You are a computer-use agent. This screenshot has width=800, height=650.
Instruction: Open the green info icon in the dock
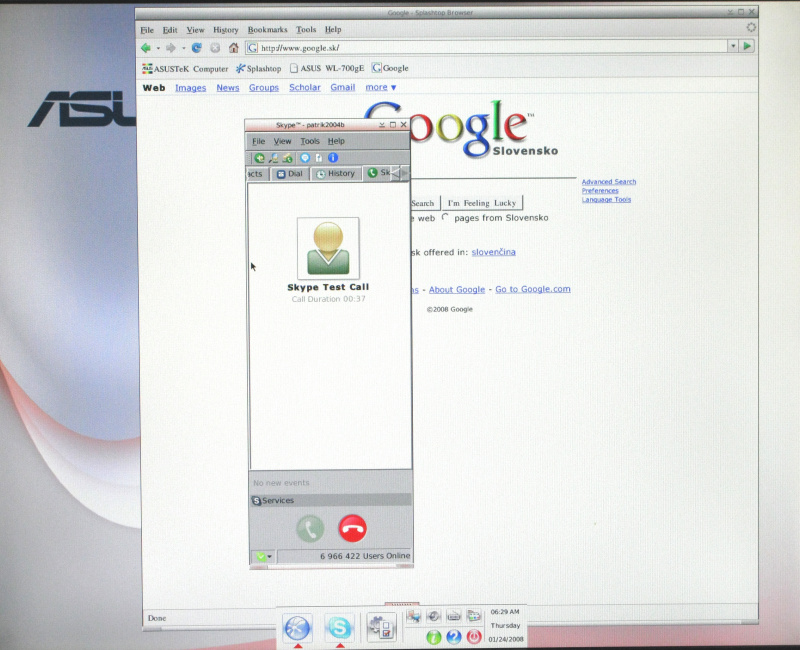pos(434,637)
